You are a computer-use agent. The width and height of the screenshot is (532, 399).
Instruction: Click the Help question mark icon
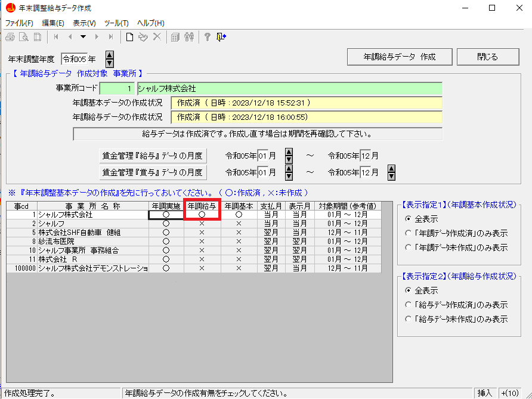pyautogui.click(x=207, y=36)
